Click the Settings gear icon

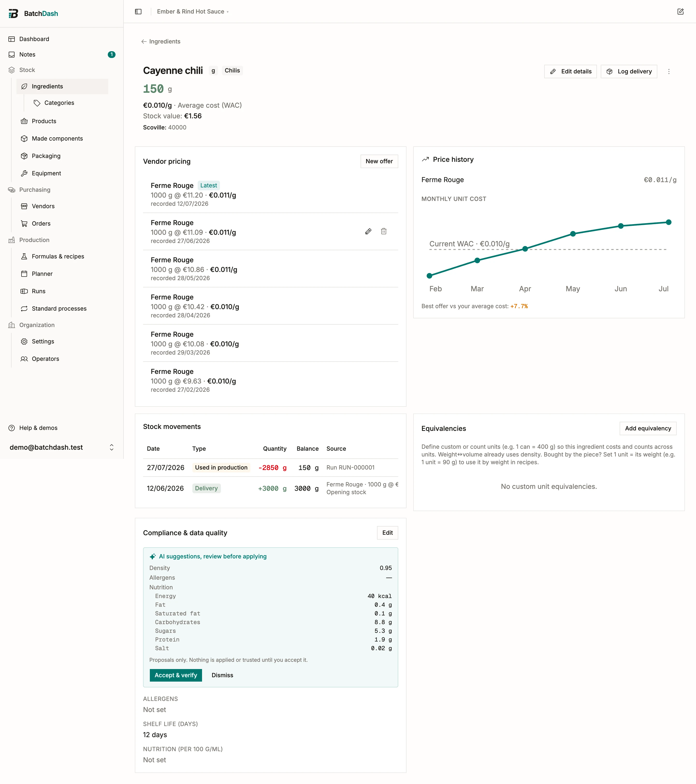pyautogui.click(x=24, y=341)
